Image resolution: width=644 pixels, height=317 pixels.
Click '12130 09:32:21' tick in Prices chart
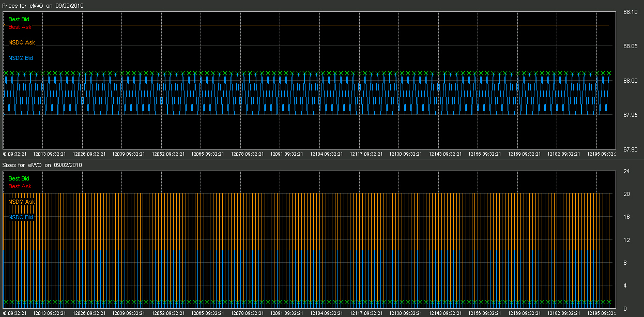(x=406, y=154)
